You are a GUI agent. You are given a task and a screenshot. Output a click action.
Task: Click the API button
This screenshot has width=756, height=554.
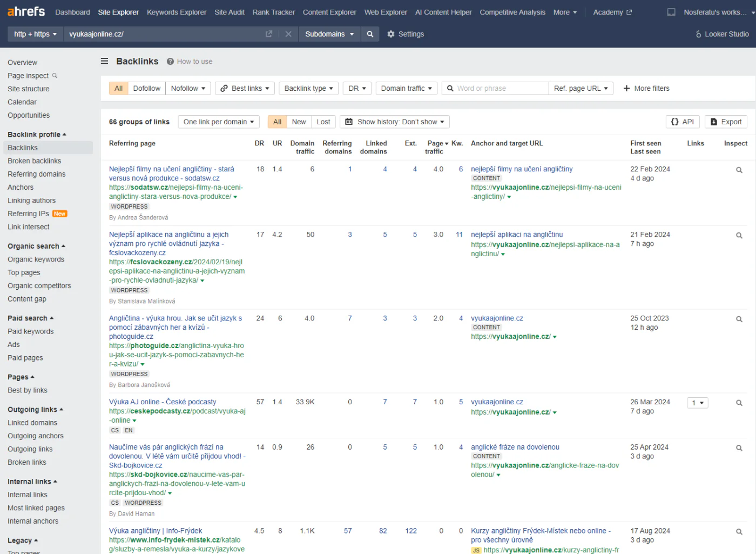683,122
